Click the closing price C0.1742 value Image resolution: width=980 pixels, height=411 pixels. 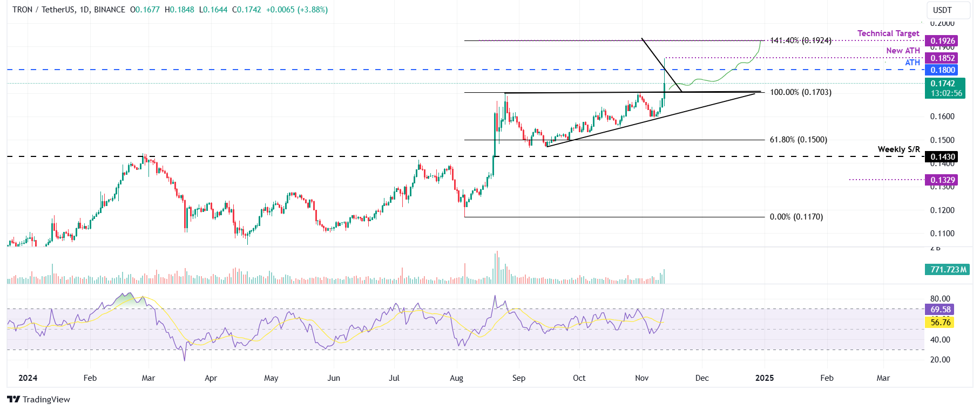(x=247, y=10)
